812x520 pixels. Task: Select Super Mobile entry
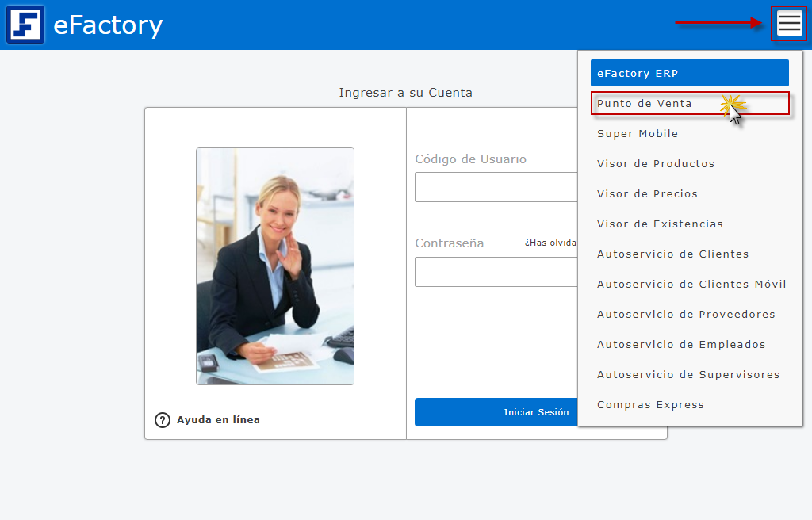[689, 134]
